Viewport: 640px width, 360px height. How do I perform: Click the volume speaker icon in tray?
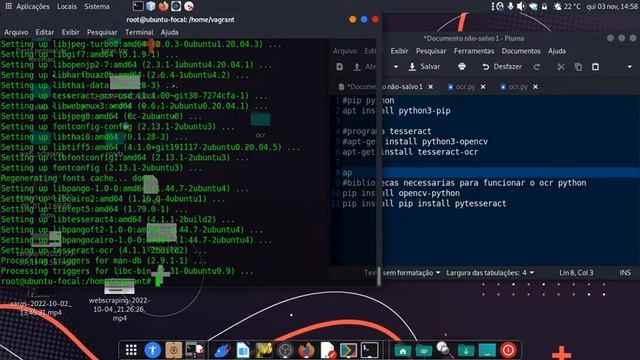click(x=521, y=7)
